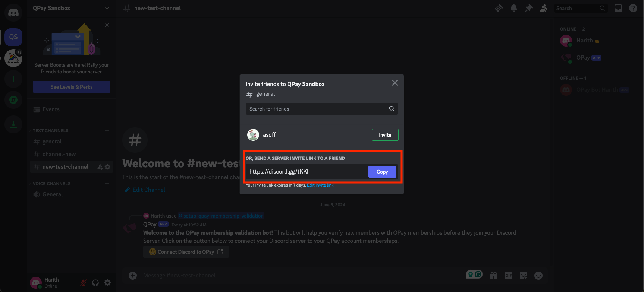Open notification settings bell icon
Viewport: 644px width, 292px height.
pyautogui.click(x=514, y=8)
